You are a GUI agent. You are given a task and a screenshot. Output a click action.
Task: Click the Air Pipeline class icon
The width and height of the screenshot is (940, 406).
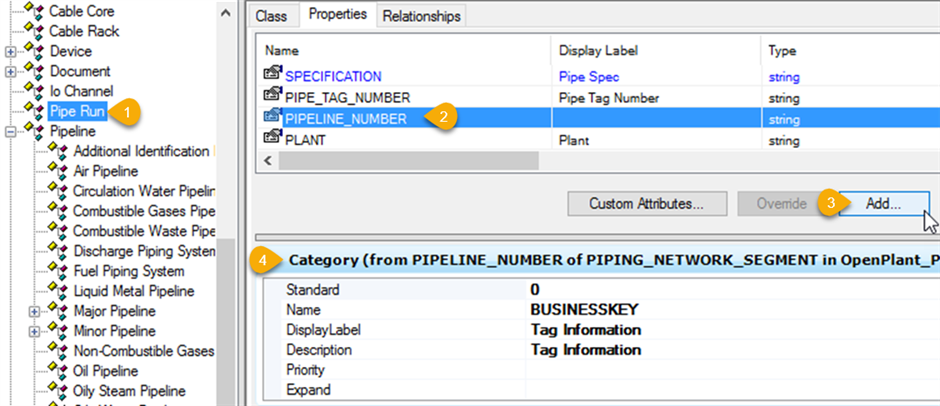coord(60,171)
